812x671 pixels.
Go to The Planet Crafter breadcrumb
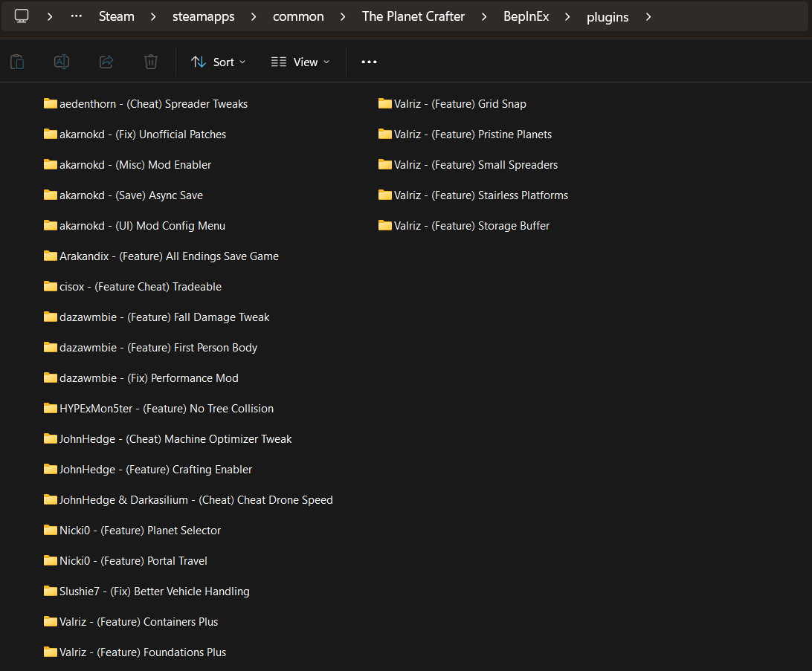pos(413,16)
